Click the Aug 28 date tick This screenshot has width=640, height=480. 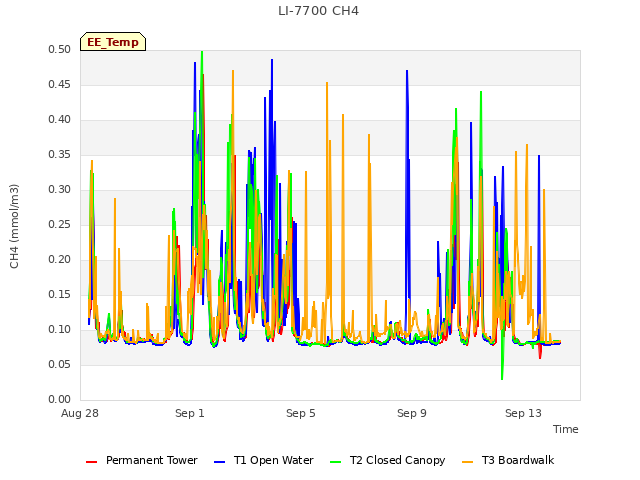[x=80, y=413]
